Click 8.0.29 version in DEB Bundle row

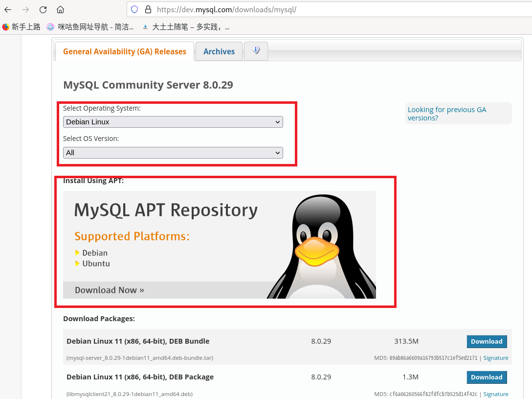click(321, 341)
